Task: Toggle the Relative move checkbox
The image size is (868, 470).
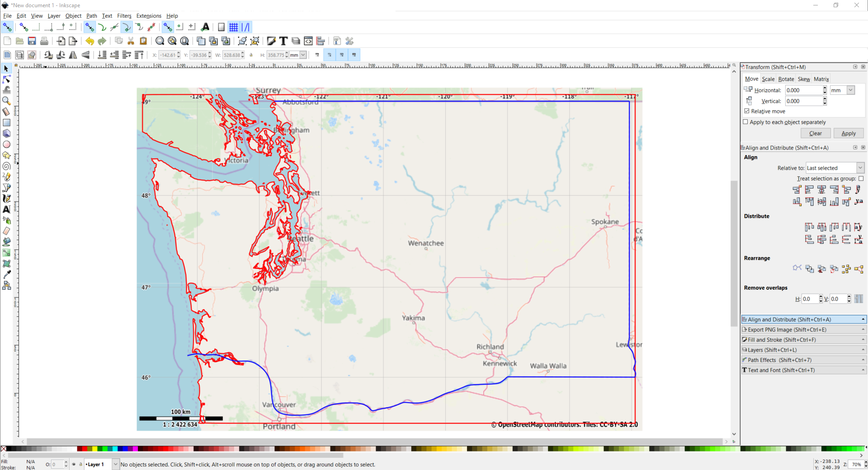Action: 747,111
